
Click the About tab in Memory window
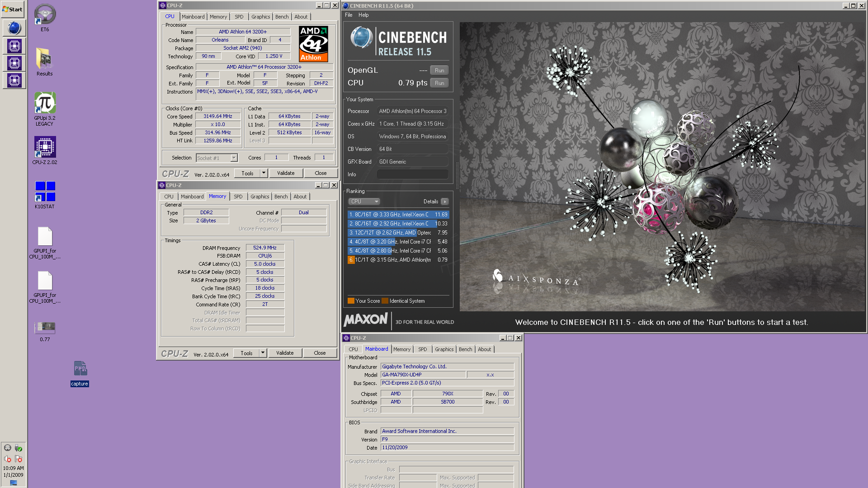pos(300,197)
